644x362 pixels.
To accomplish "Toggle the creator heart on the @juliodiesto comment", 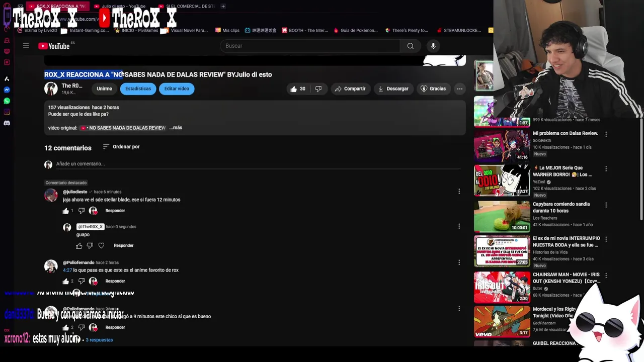I will pyautogui.click(x=93, y=211).
